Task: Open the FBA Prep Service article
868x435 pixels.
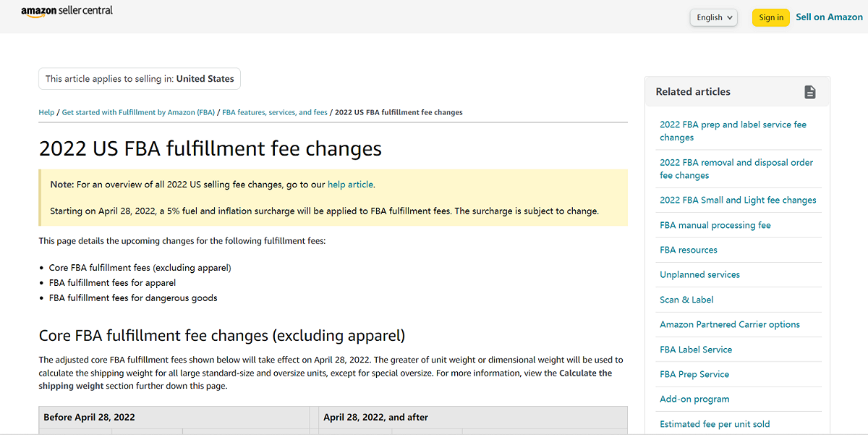Action: tap(694, 374)
